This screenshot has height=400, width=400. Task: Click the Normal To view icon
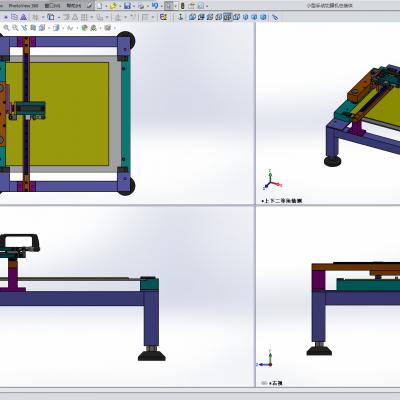click(x=180, y=17)
